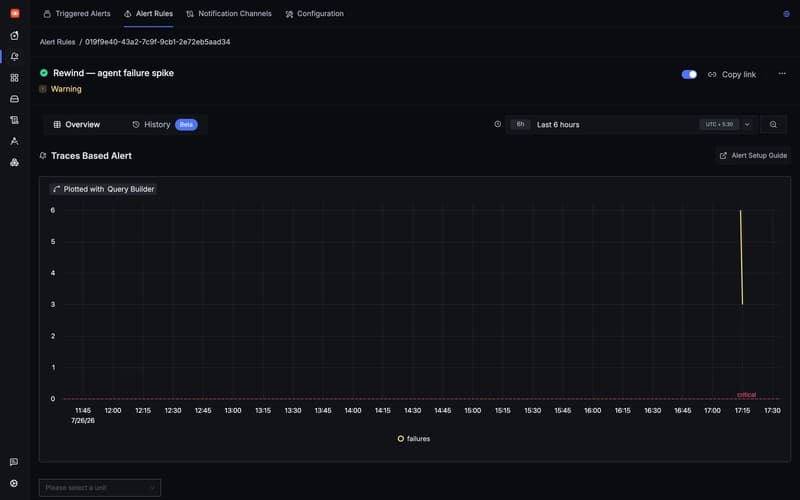The width and height of the screenshot is (800, 500).
Task: Open the 'Please select a unit' dropdown
Action: click(100, 488)
